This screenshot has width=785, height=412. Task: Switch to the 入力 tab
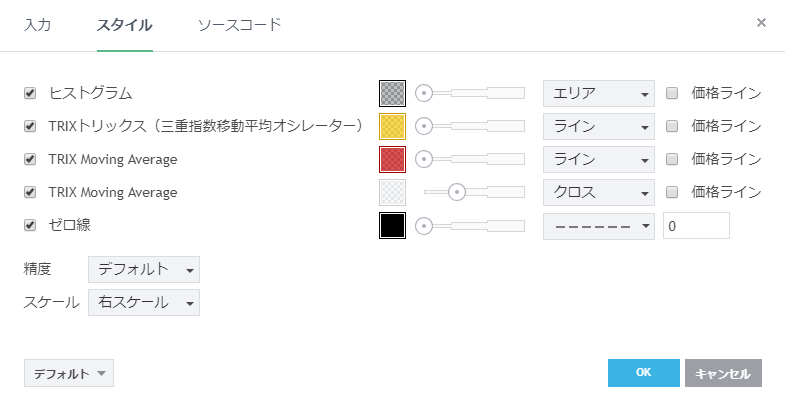[x=37, y=24]
